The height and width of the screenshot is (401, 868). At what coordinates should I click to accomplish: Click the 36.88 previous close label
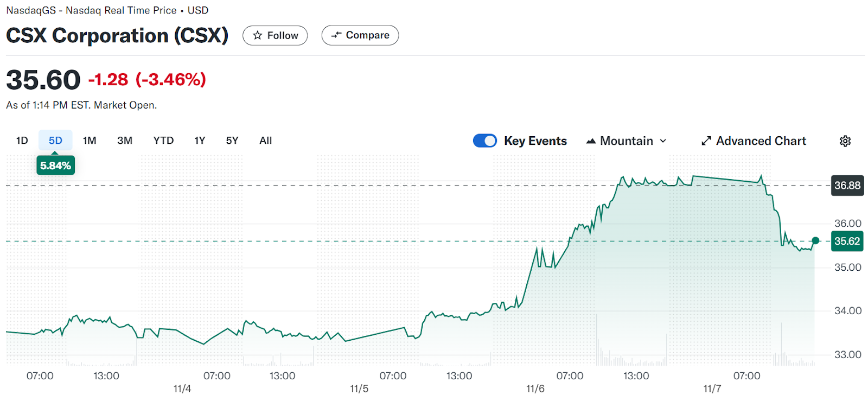[847, 186]
